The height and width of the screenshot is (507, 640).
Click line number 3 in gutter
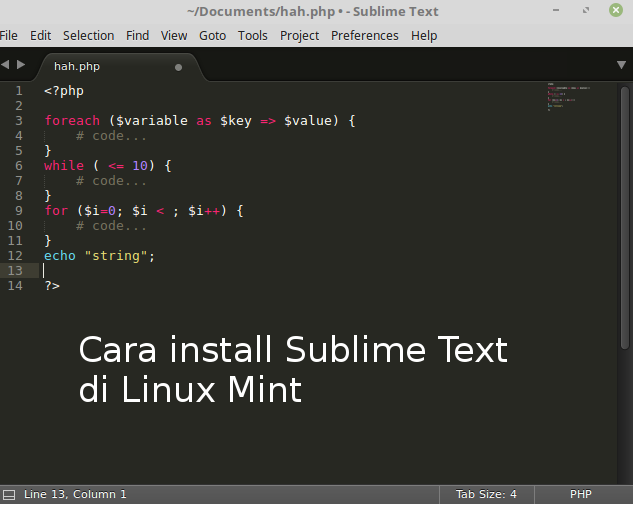click(19, 121)
